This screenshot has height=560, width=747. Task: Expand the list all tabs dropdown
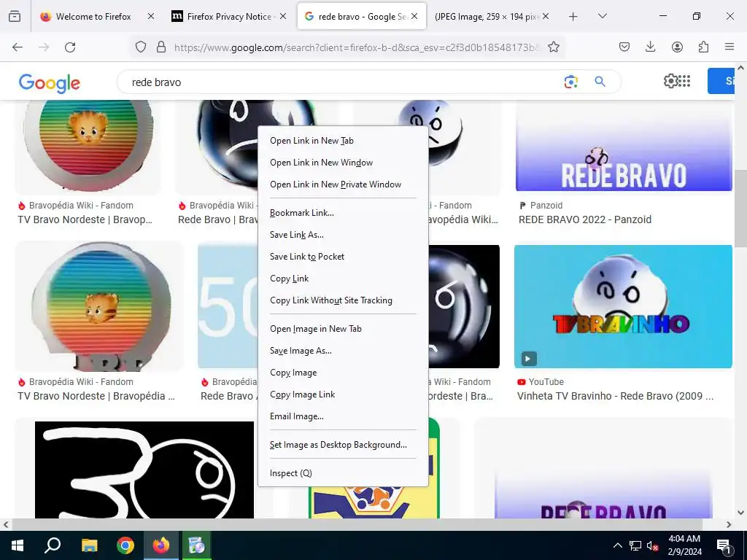tap(602, 16)
